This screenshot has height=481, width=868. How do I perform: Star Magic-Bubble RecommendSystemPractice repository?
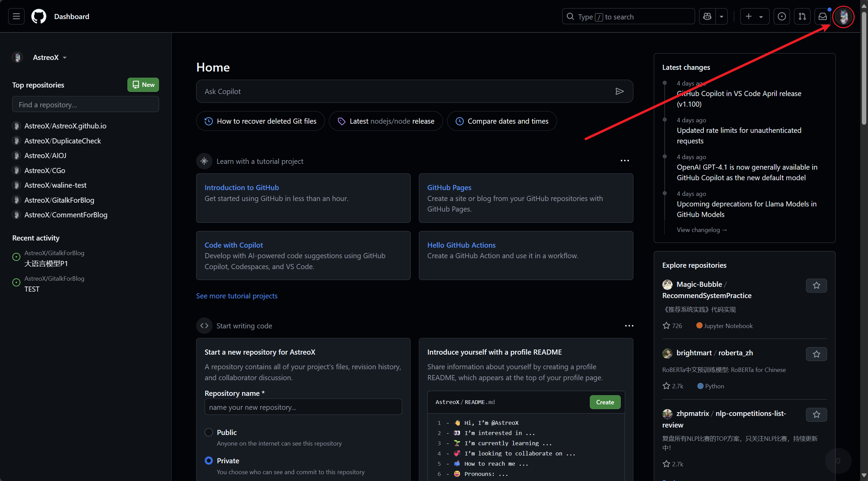pos(816,285)
